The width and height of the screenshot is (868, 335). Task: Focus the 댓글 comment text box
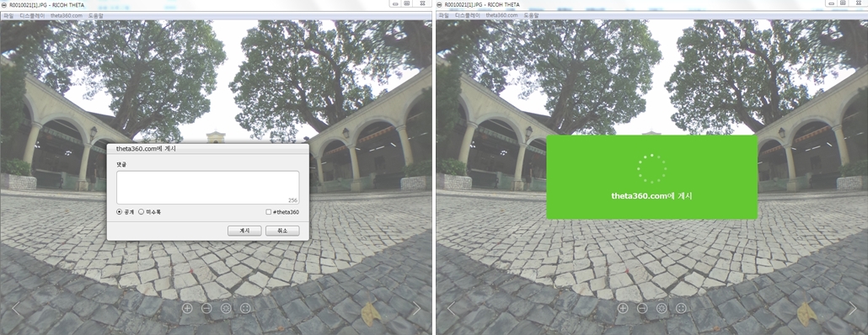click(207, 188)
